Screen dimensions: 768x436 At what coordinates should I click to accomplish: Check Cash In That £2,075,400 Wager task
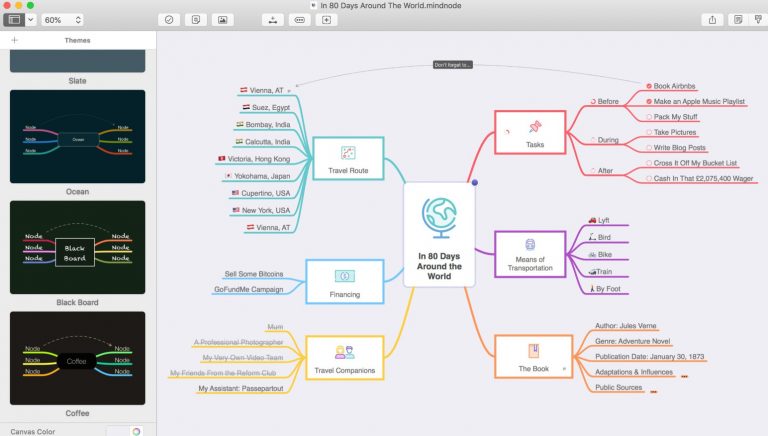[649, 179]
